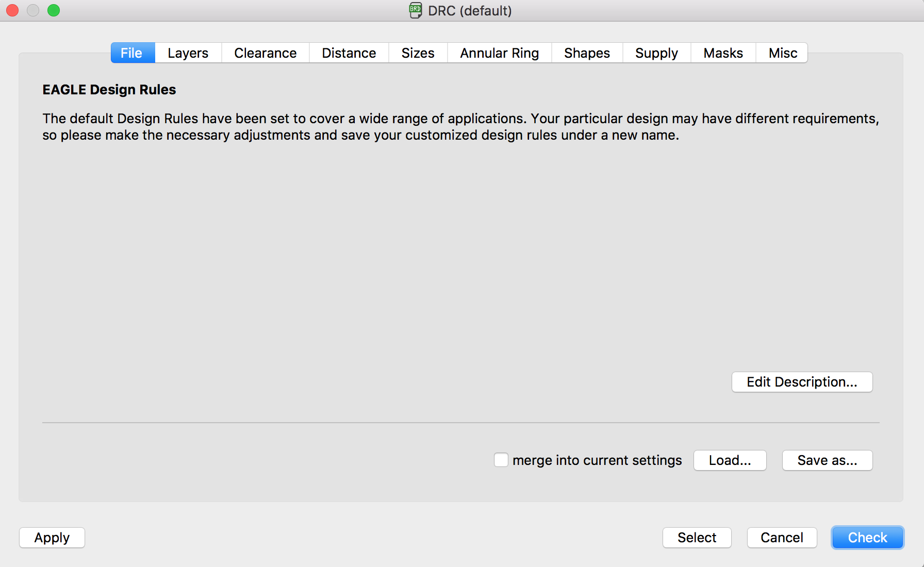The width and height of the screenshot is (924, 567).
Task: Switch to the File tab
Action: pos(133,53)
